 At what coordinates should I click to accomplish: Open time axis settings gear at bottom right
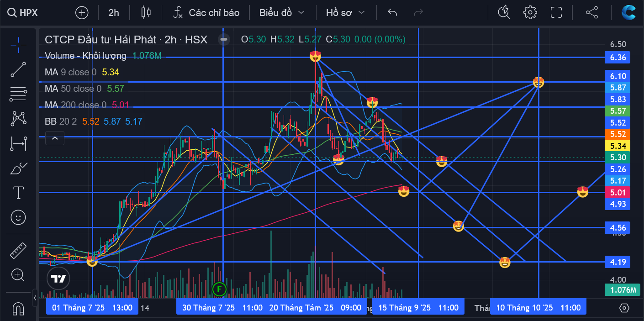[624, 308]
